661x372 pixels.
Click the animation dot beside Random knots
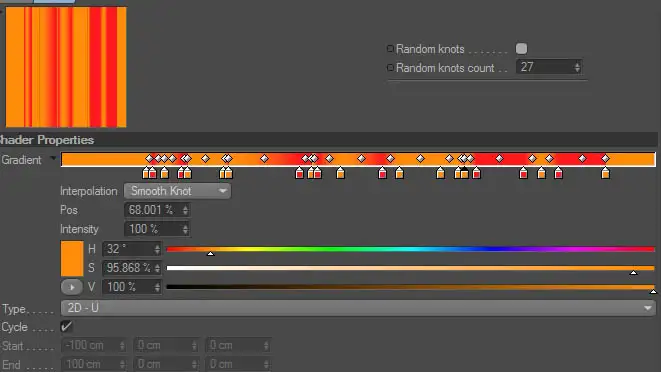pos(390,49)
